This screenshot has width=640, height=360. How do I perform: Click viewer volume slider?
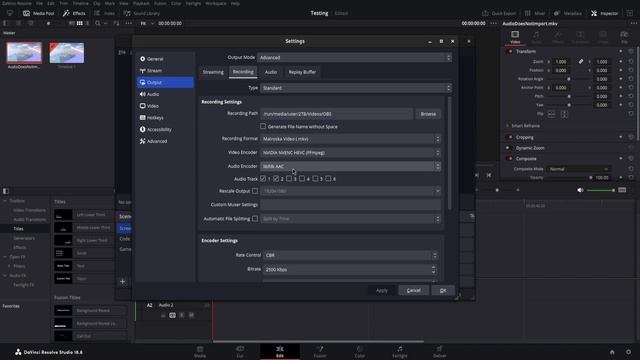pyautogui.click(x=600, y=190)
